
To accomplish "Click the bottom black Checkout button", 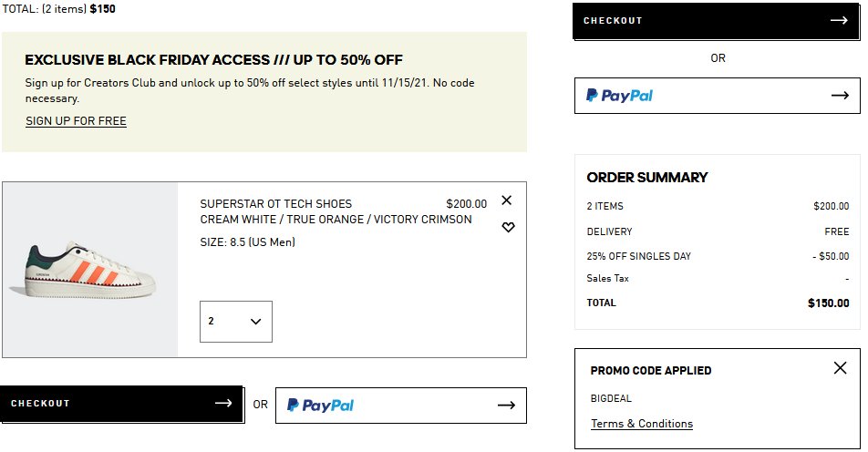I will tap(121, 404).
